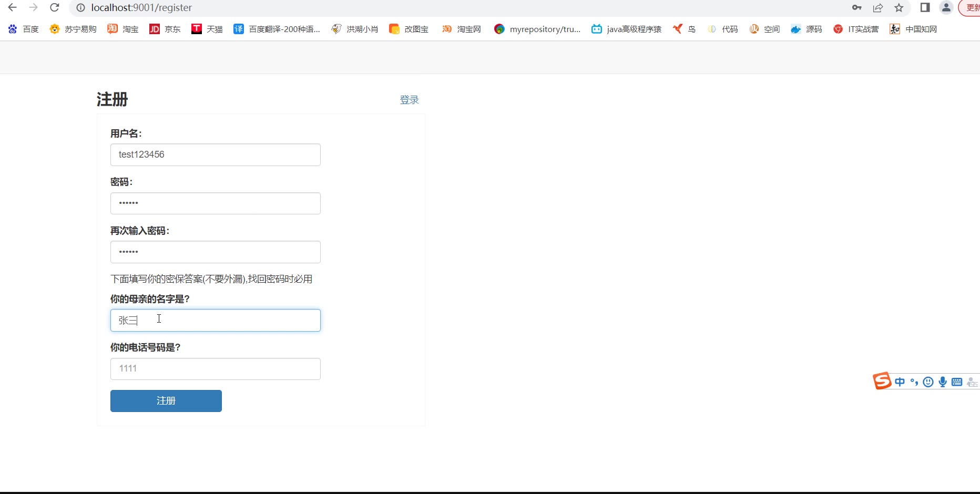Screen dimensions: 980x494
Task: Toggle Sogou Chinese/English 中 mode
Action: [x=900, y=382]
